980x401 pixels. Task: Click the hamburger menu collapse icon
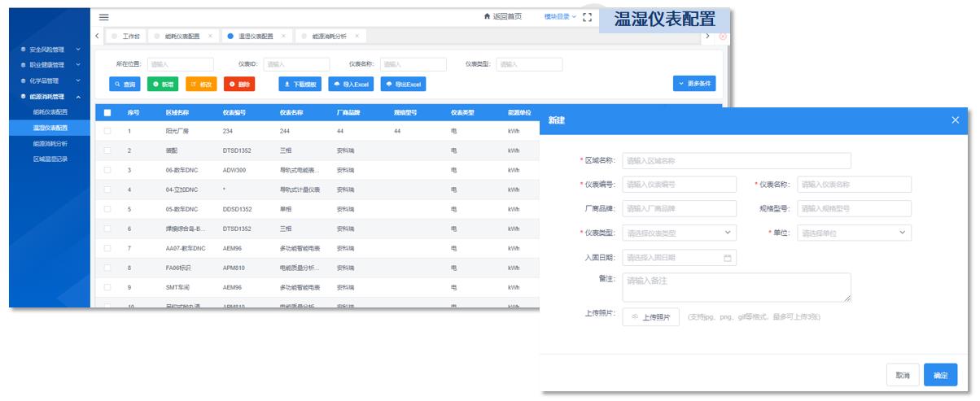(x=103, y=17)
